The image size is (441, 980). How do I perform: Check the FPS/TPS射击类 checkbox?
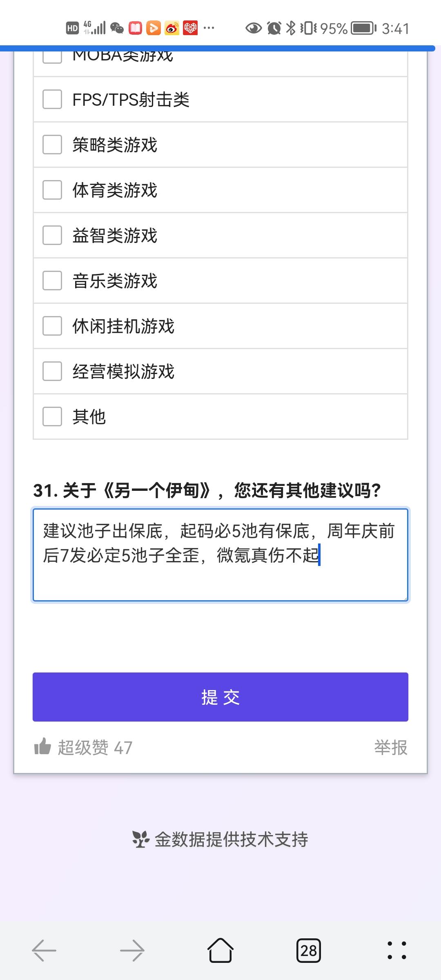click(x=52, y=99)
